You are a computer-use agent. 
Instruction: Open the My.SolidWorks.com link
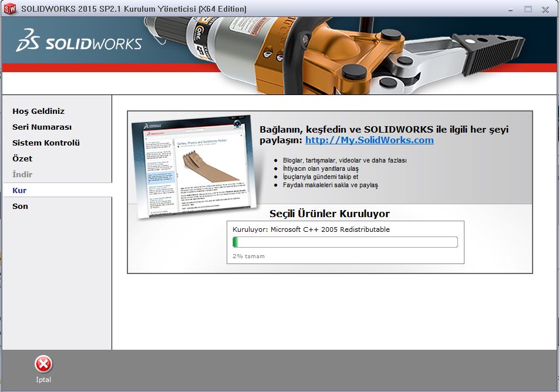point(369,140)
